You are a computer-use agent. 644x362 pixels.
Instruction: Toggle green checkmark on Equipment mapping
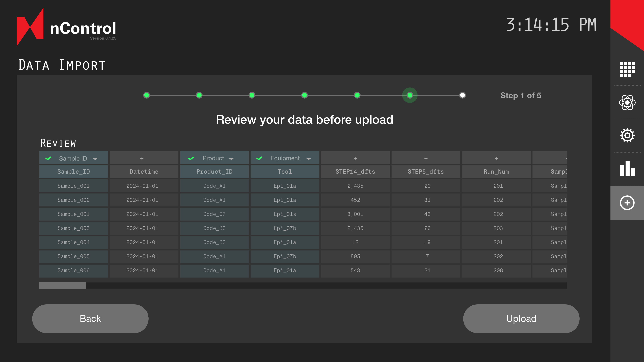tap(259, 158)
